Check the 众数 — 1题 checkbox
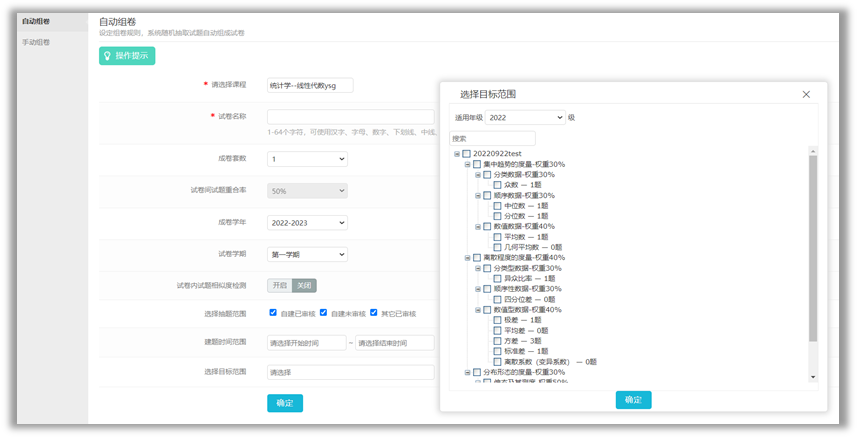The height and width of the screenshot is (438, 857). pyautogui.click(x=498, y=185)
